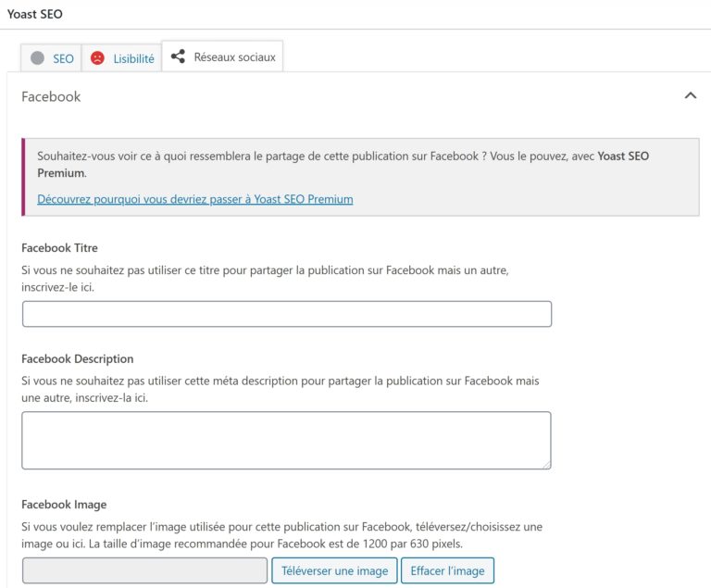The image size is (711, 588).
Task: Click the red sad-face readability icon
Action: tap(97, 58)
